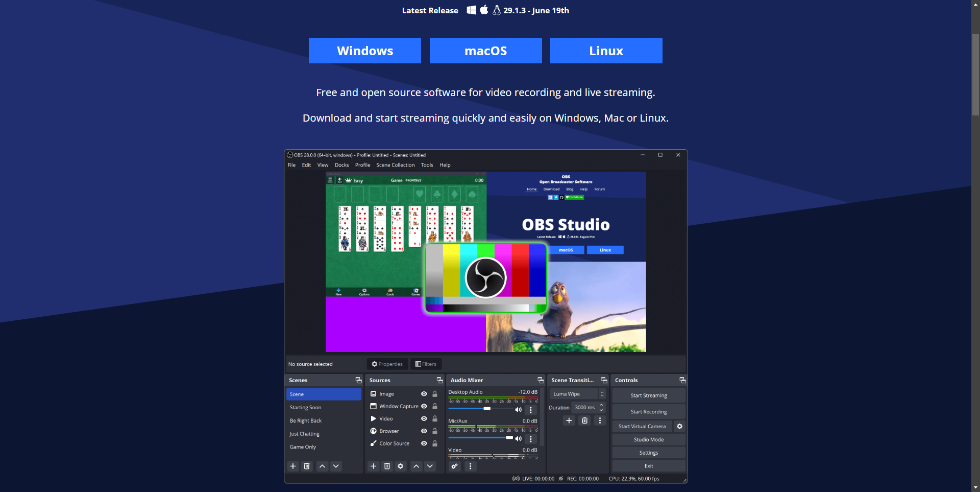The image size is (980, 492).
Task: Open the Docks menu
Action: pos(341,165)
